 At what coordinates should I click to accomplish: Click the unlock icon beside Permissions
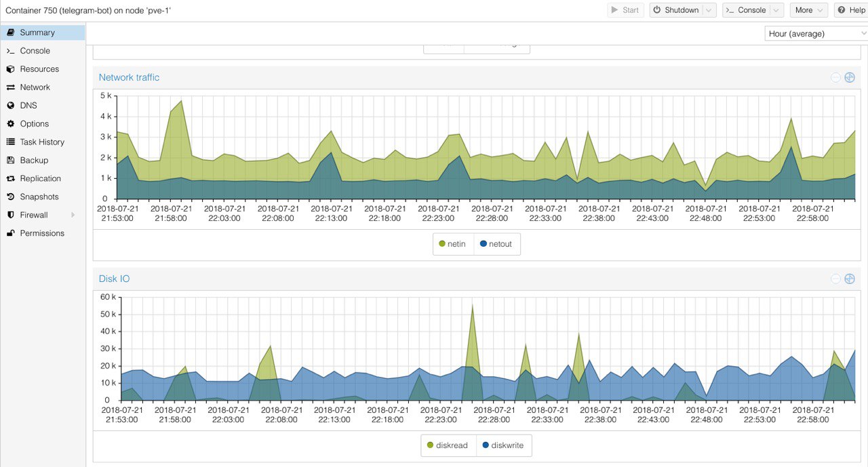(10, 233)
